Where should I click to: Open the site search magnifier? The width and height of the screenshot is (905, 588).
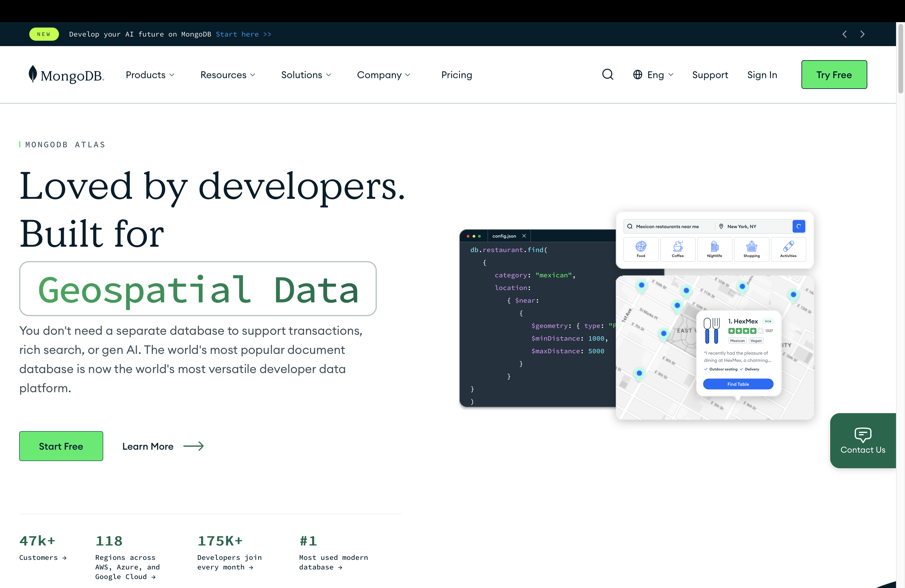coord(607,75)
